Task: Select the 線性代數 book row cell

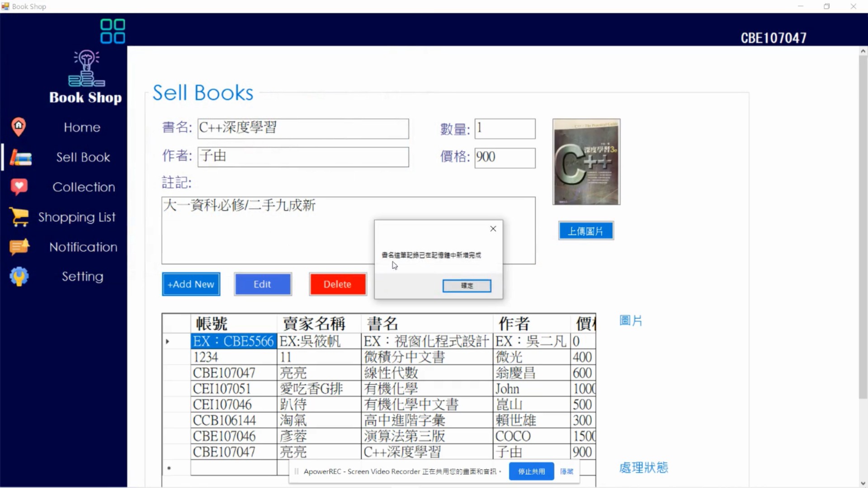Action: (x=427, y=373)
